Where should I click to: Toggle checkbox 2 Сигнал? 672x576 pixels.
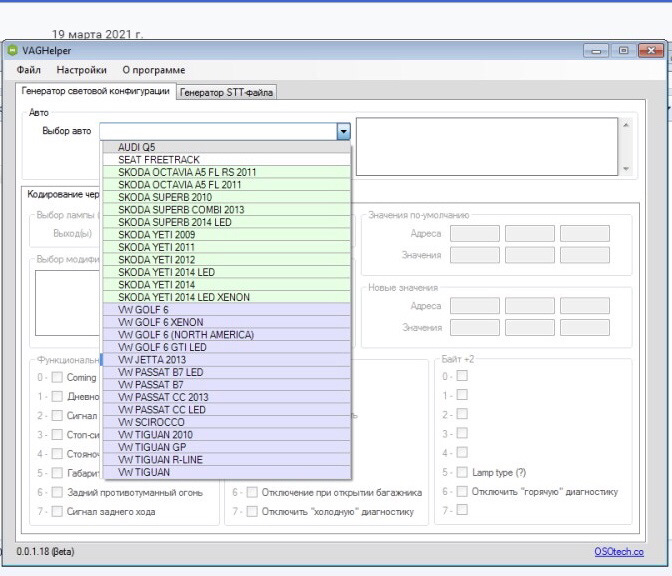(57, 415)
